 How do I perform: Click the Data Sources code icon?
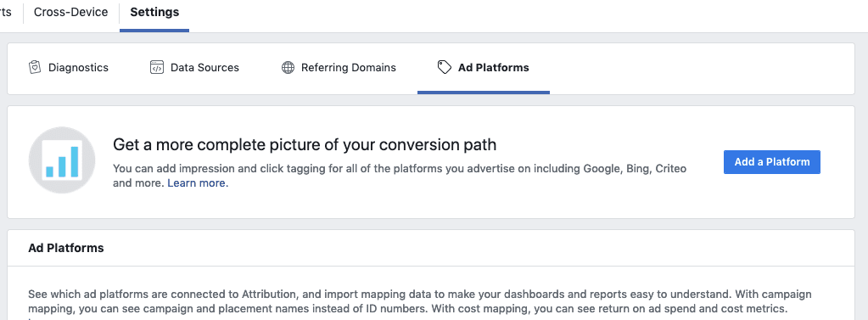(x=157, y=68)
